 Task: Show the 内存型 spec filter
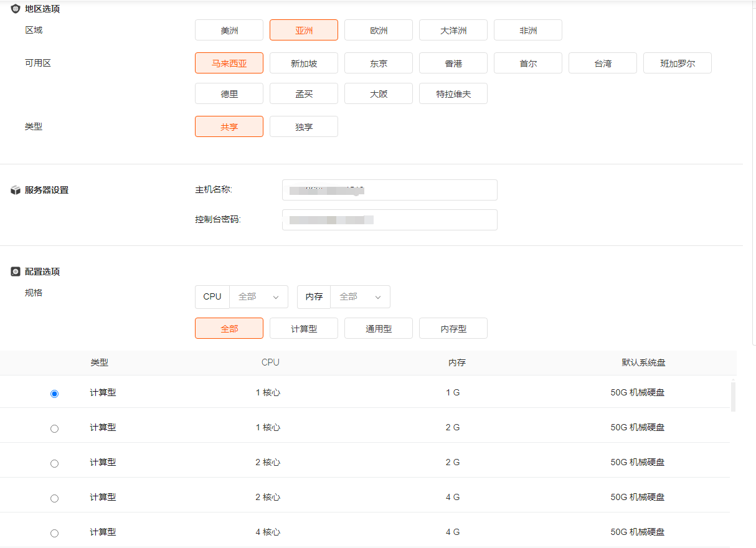(453, 329)
